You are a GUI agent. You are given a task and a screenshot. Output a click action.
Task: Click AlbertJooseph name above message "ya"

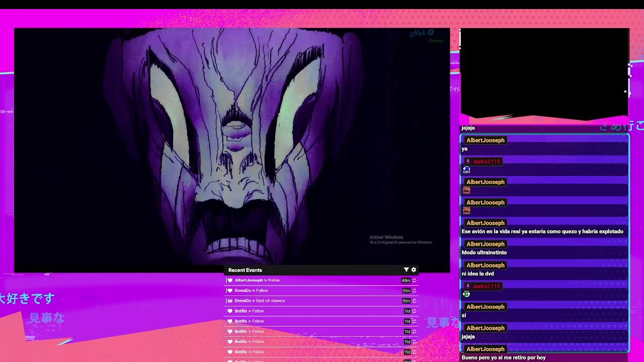tap(485, 140)
